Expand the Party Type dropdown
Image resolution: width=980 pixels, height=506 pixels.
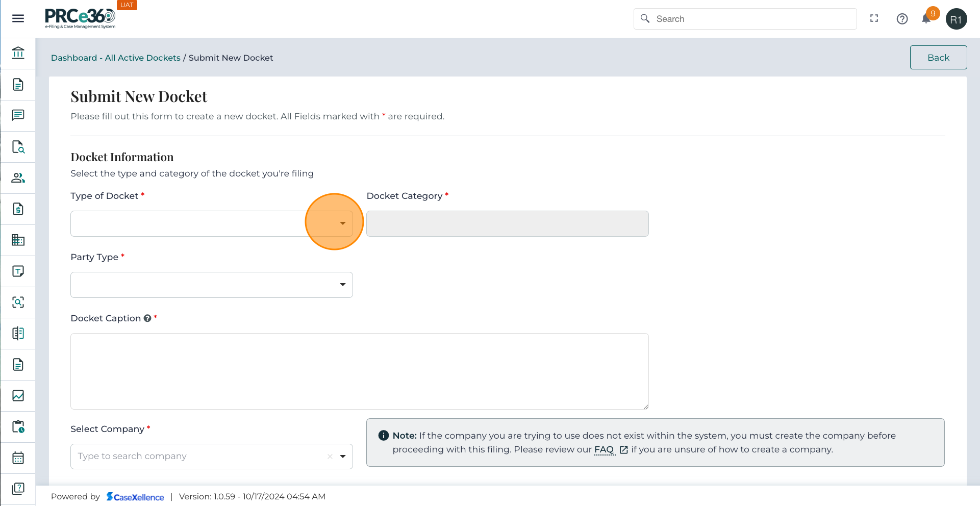(x=342, y=285)
